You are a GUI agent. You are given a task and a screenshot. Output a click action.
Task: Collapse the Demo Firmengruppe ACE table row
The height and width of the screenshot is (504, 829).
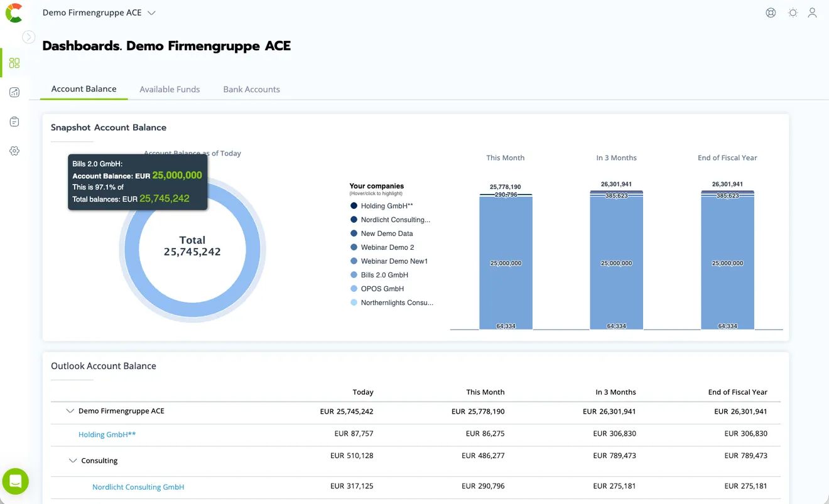coord(70,411)
